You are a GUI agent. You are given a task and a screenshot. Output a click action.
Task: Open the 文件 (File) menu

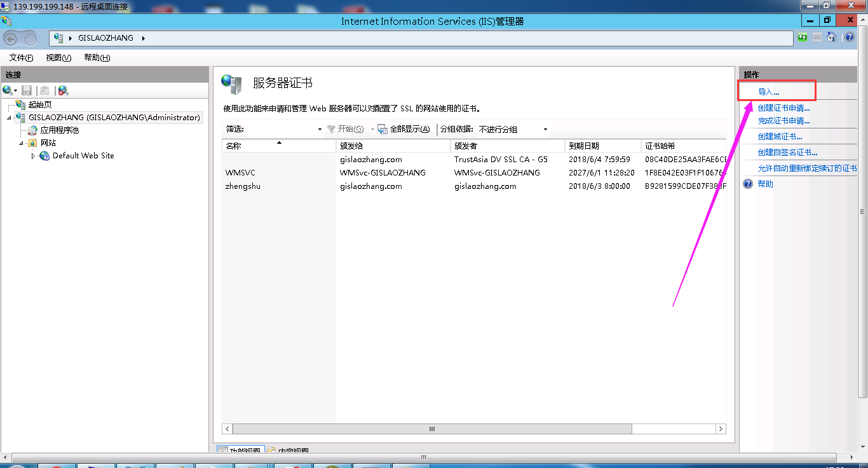click(x=21, y=58)
